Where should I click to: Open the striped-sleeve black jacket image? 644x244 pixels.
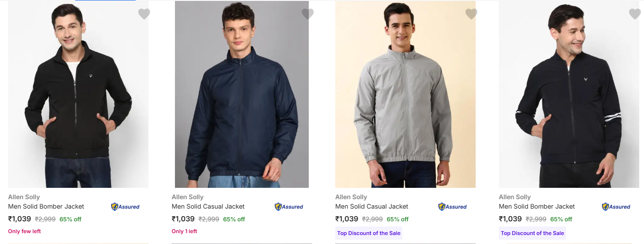569,94
